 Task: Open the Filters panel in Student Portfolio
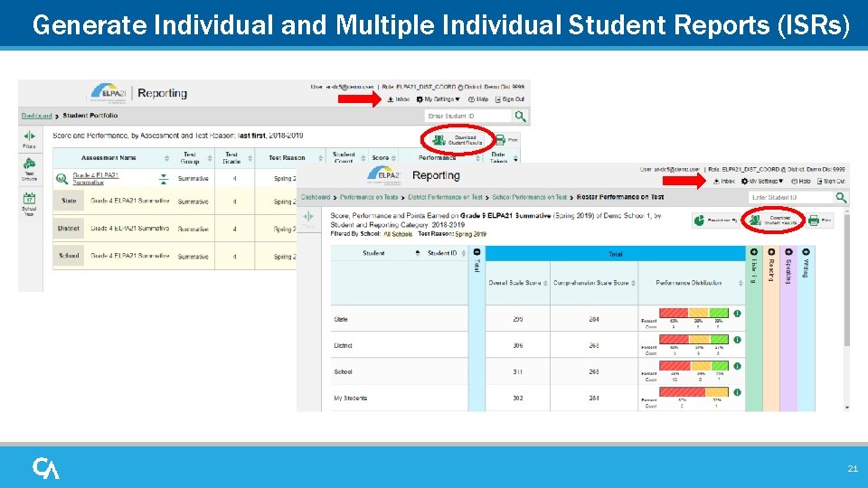29,139
